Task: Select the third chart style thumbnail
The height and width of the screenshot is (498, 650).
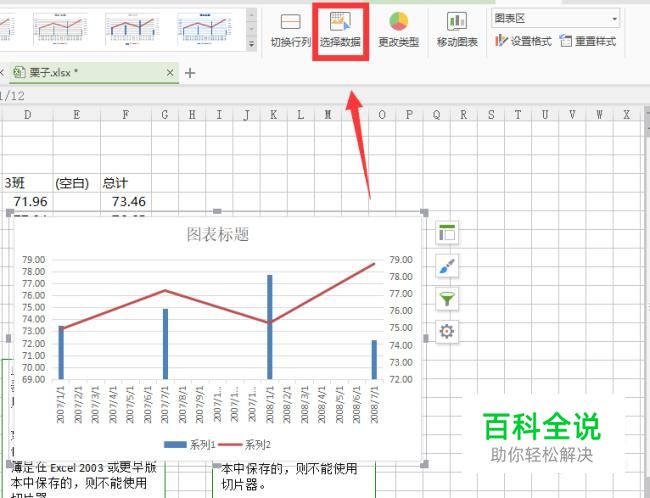Action: 132,29
